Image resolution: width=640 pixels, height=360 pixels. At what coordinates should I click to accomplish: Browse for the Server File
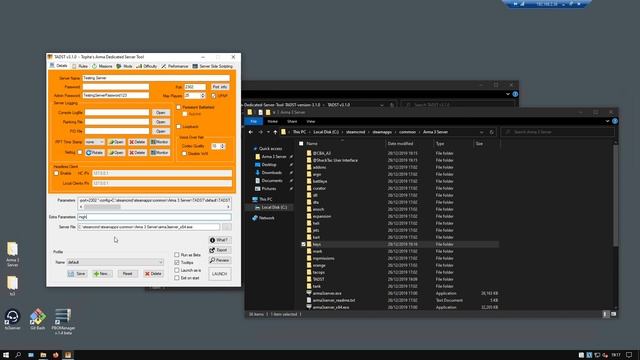click(227, 227)
